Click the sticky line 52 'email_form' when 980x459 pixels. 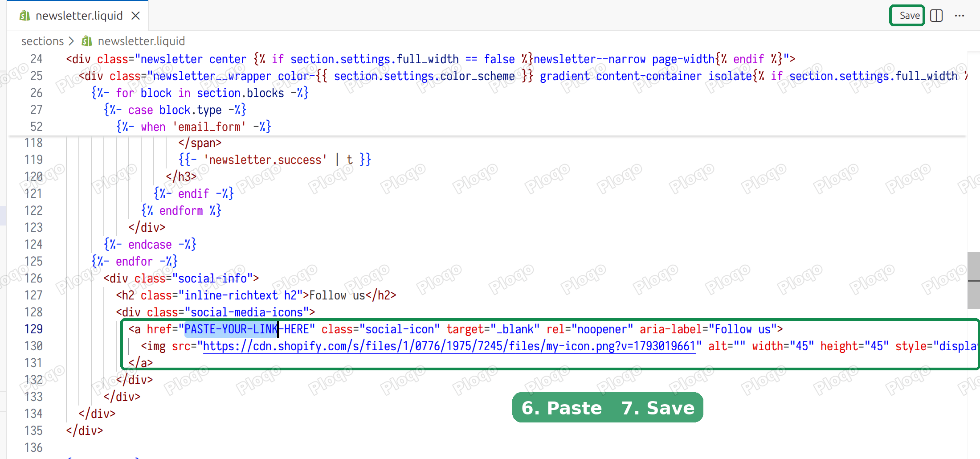point(194,127)
